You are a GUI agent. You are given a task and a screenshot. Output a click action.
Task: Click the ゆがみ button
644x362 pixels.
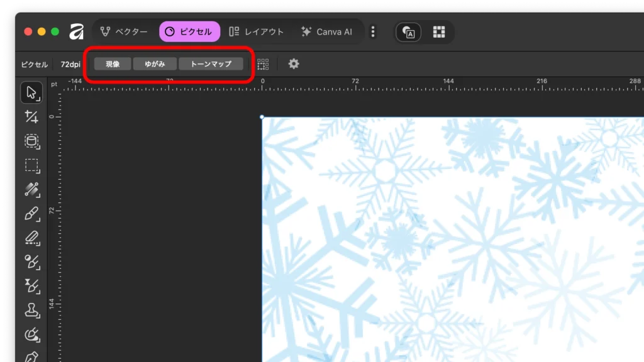[x=155, y=63]
